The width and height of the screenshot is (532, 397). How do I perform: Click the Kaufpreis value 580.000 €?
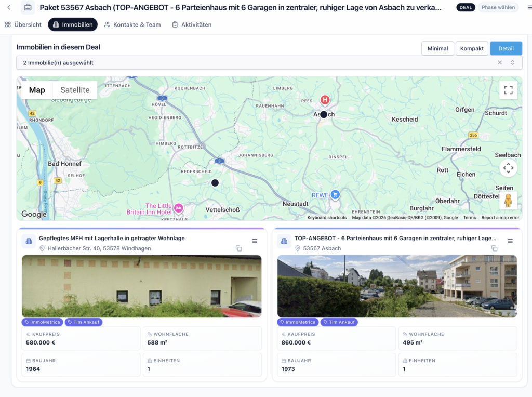point(41,342)
